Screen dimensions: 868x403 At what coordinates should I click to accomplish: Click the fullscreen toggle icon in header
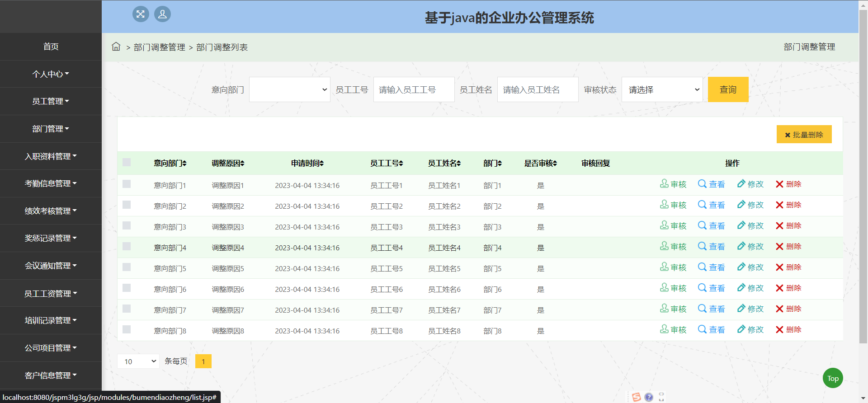click(x=141, y=14)
